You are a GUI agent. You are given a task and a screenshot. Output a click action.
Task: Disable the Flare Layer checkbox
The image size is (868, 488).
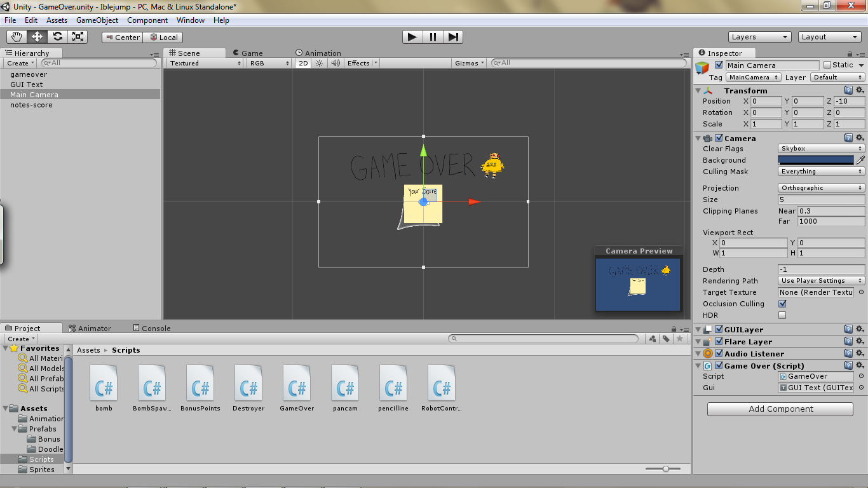click(x=719, y=341)
